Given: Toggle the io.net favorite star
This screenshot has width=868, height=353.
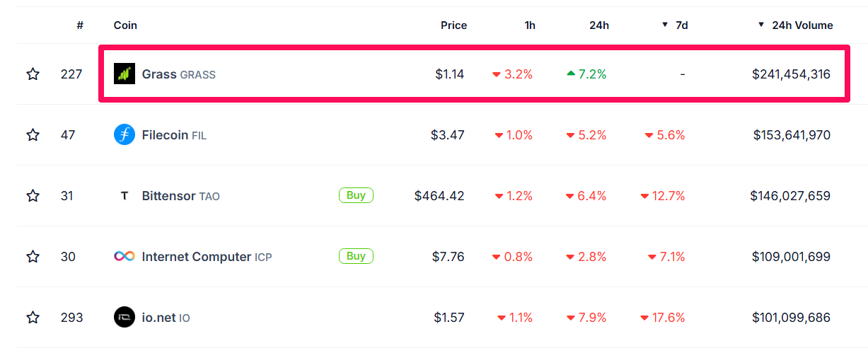Looking at the screenshot, I should pos(33,318).
